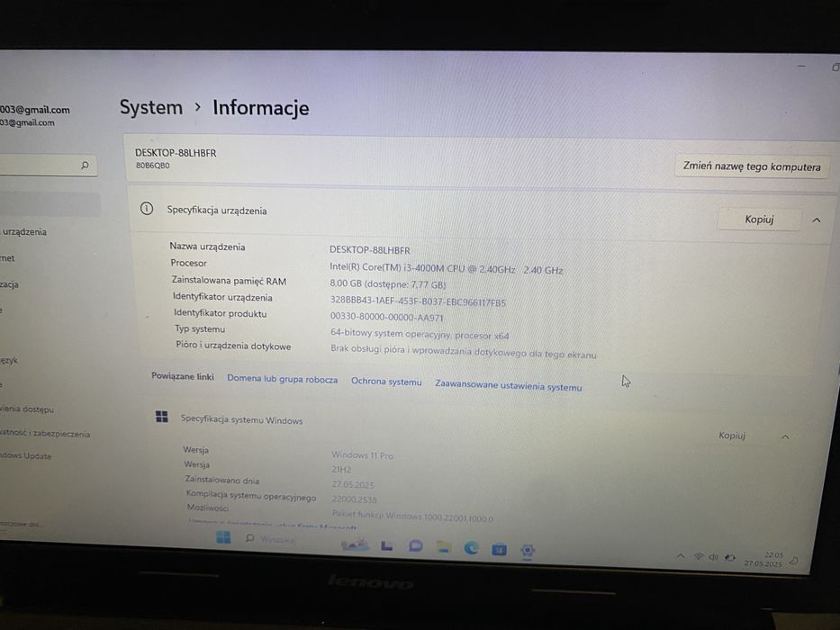Screen dimensions: 840x630
Task: Click the battery tray icon
Action: [x=730, y=558]
